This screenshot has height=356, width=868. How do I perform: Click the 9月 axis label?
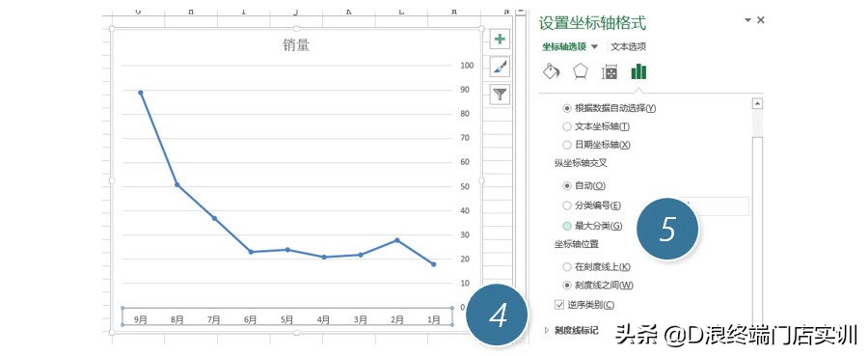[141, 319]
